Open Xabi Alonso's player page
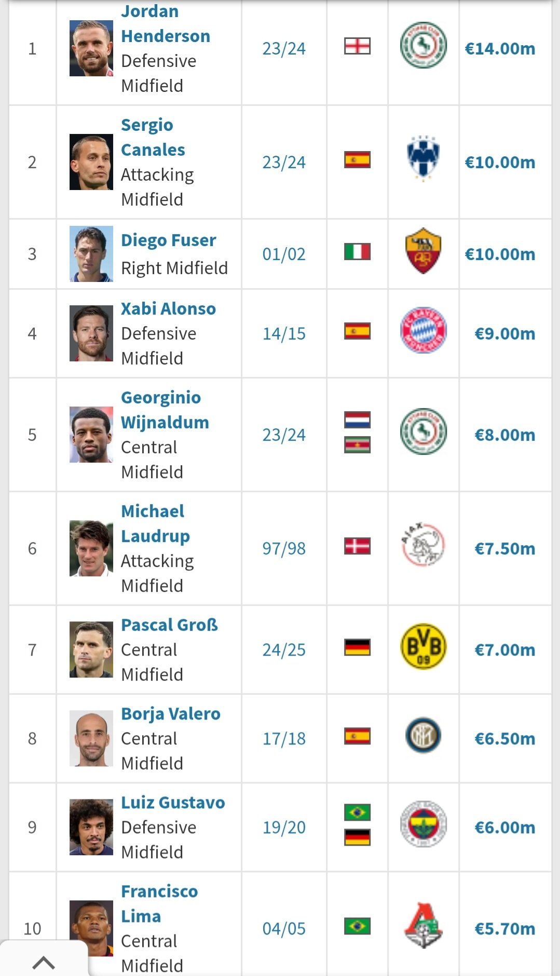 (x=168, y=308)
